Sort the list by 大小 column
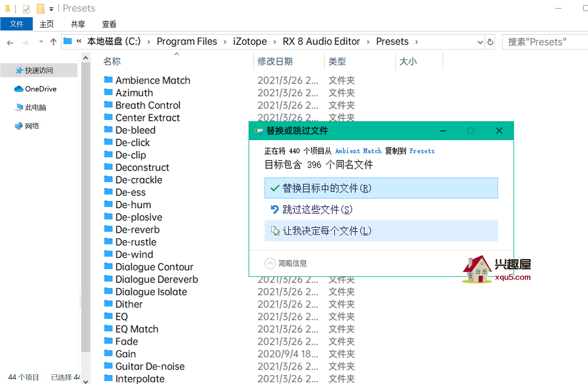Viewport: 588px width, 384px height. point(408,61)
